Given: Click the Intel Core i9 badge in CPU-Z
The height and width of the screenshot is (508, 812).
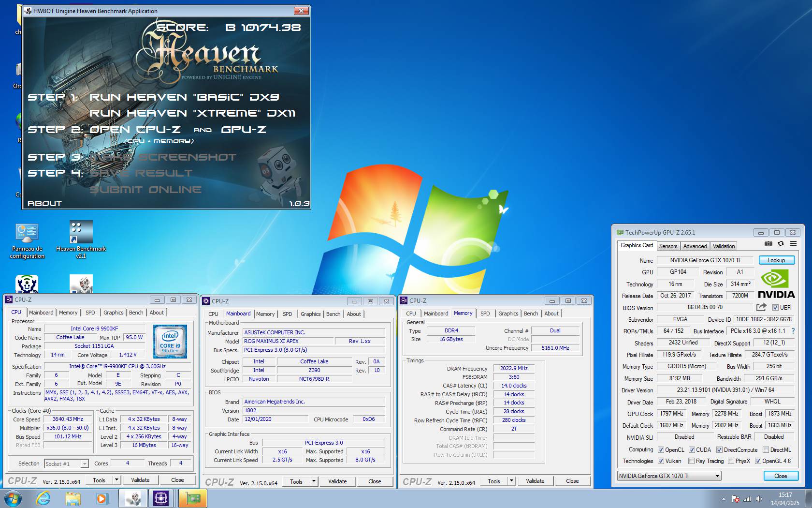Looking at the screenshot, I should pos(170,342).
